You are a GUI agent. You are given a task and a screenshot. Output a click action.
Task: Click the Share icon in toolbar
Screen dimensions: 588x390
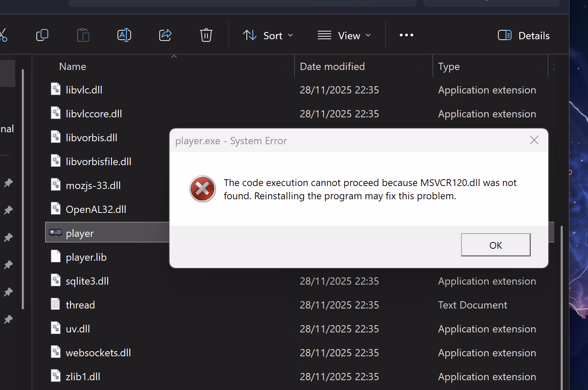[165, 35]
